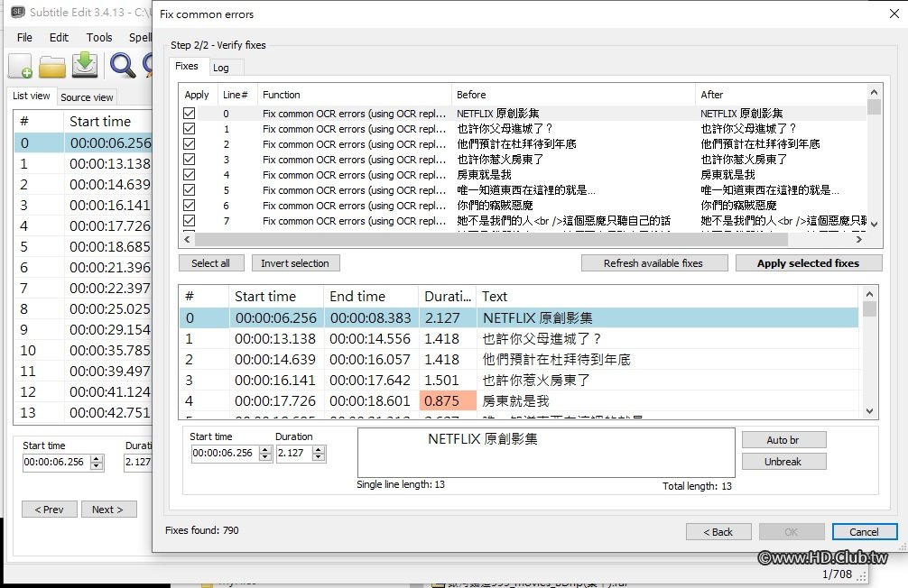This screenshot has height=588, width=908.
Task: Click the Select all button
Action: click(211, 263)
